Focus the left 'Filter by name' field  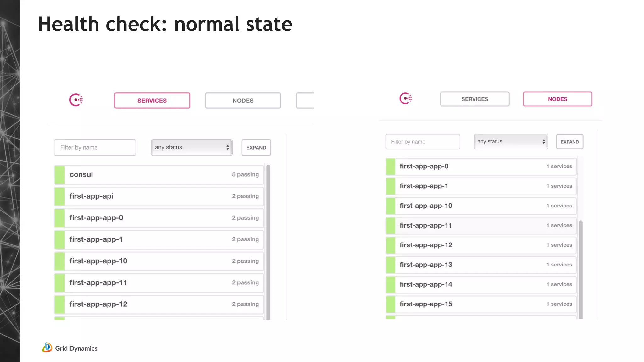95,147
